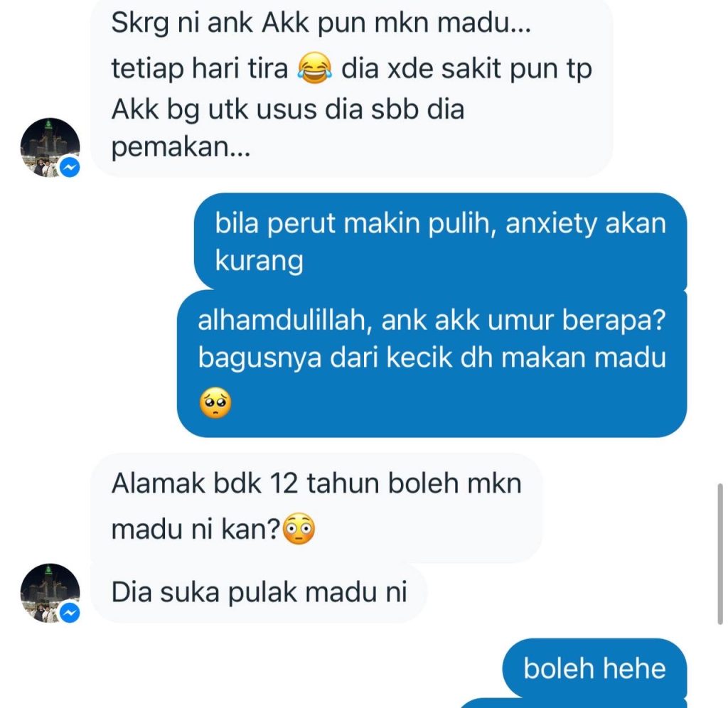Image resolution: width=728 pixels, height=708 pixels.
Task: Click the vertical scrollbar thumb
Action: [x=720, y=554]
